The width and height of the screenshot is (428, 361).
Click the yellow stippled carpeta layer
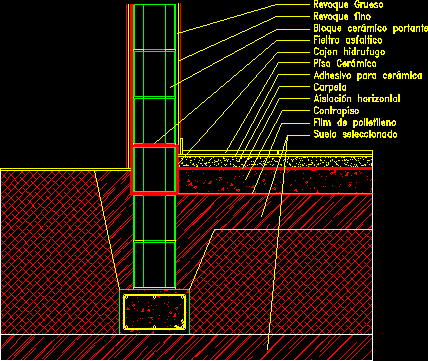[x=275, y=162]
